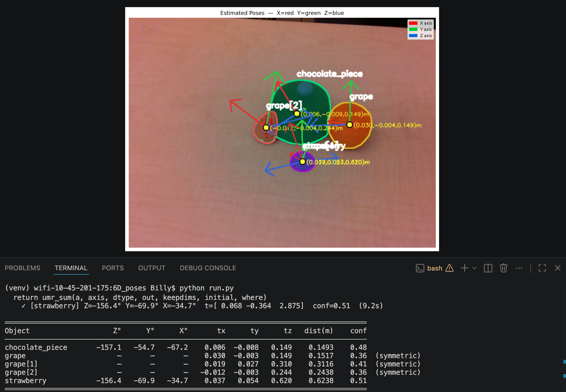Click the Object column header
Image resolution: width=566 pixels, height=392 pixels.
17,331
